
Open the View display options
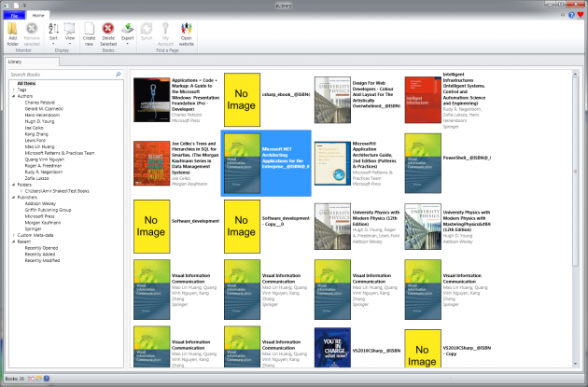click(70, 34)
